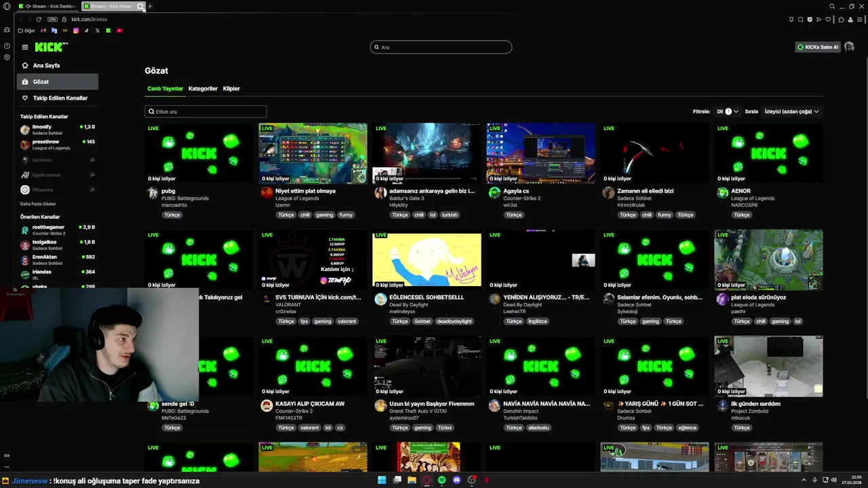This screenshot has width=868, height=488.
Task: Click the turkish tag under Hilykitty's stream
Action: 450,215
